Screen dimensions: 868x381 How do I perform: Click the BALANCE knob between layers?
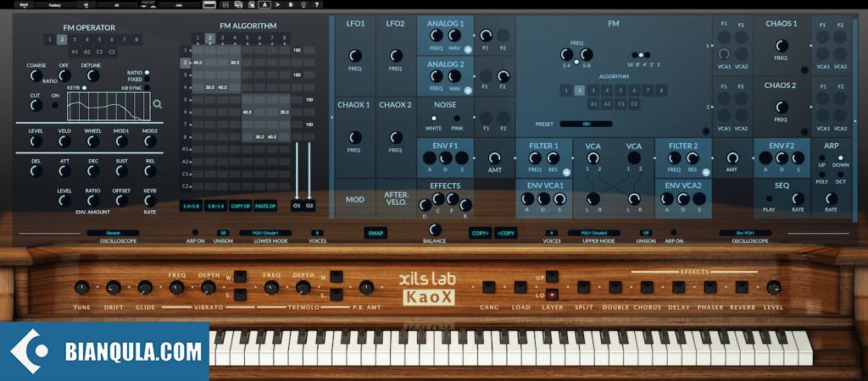tap(435, 229)
